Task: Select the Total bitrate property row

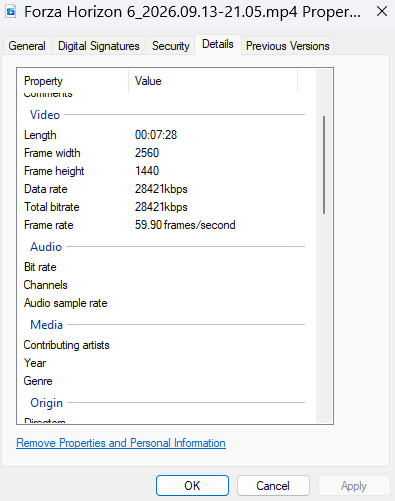Action: coord(164,207)
